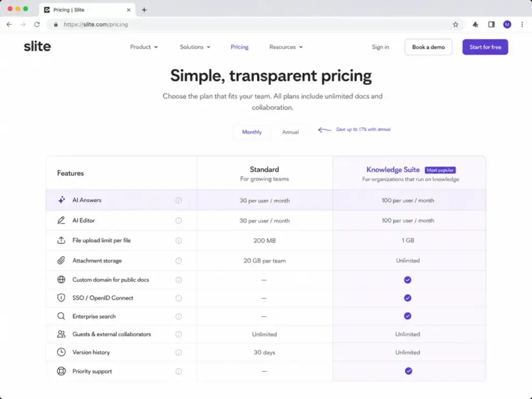Click Knowledge Suite Priority support checkmark
The width and height of the screenshot is (532, 399).
pos(408,371)
